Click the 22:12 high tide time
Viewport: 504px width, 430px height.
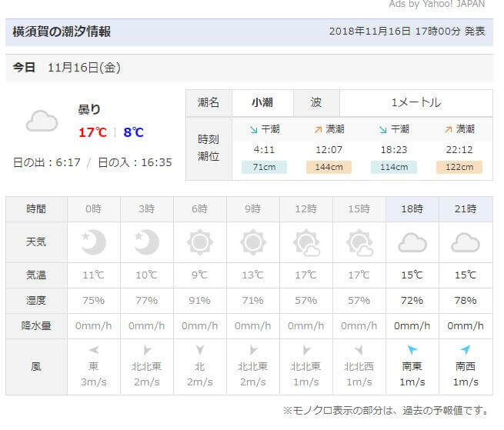point(459,150)
